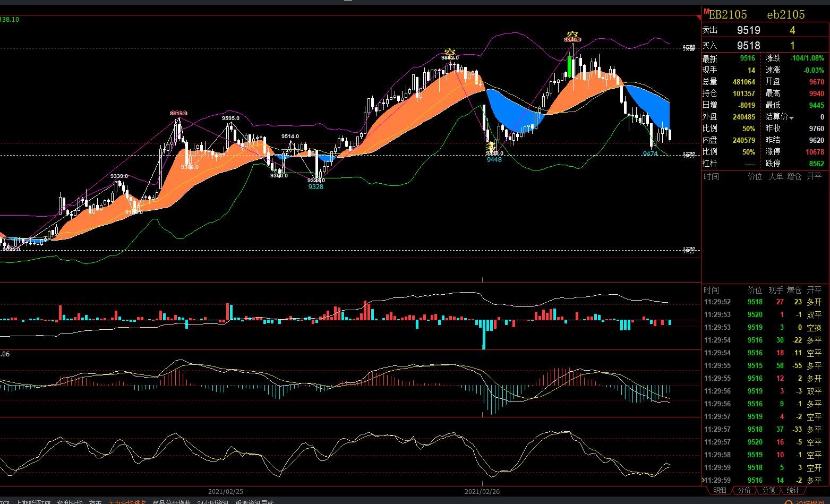Click the 9339.0 peak label on chart
This screenshot has width=830, height=504.
point(119,176)
